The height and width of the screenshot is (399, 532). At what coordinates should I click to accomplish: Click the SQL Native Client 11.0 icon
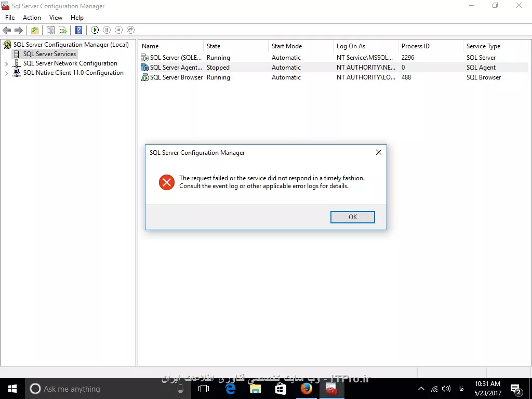point(16,73)
